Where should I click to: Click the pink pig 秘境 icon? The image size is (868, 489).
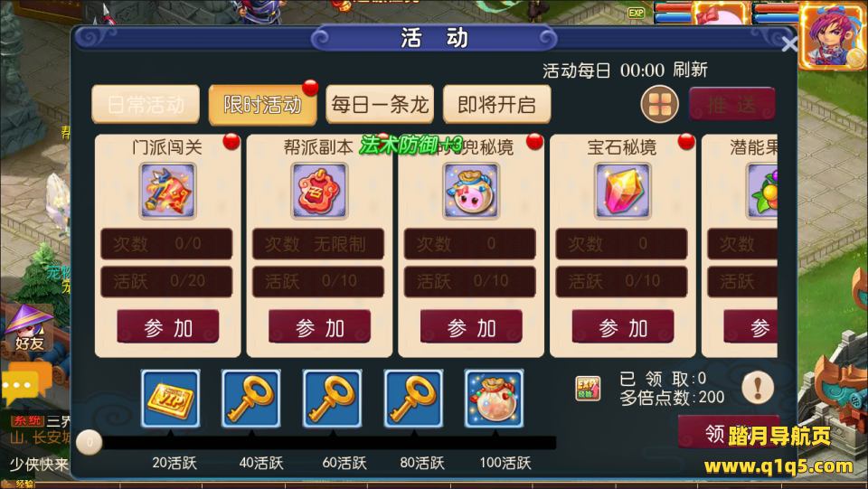click(x=470, y=191)
